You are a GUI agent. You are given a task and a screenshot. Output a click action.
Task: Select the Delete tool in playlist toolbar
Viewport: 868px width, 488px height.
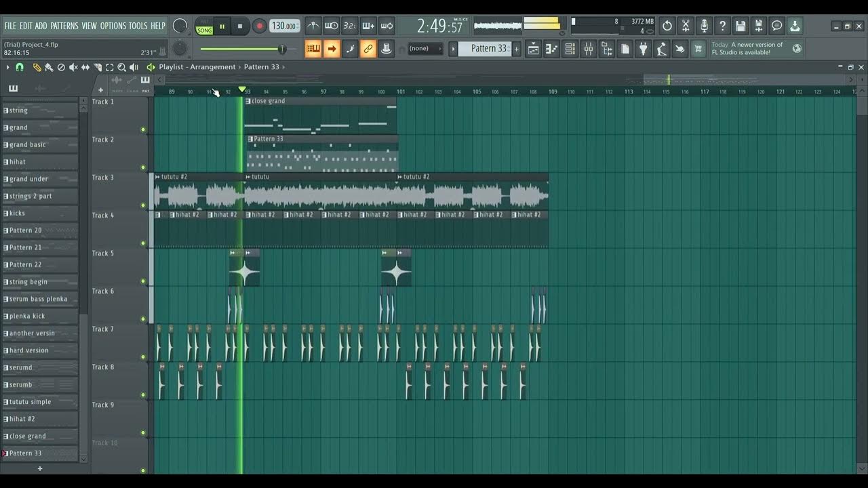[x=61, y=67]
